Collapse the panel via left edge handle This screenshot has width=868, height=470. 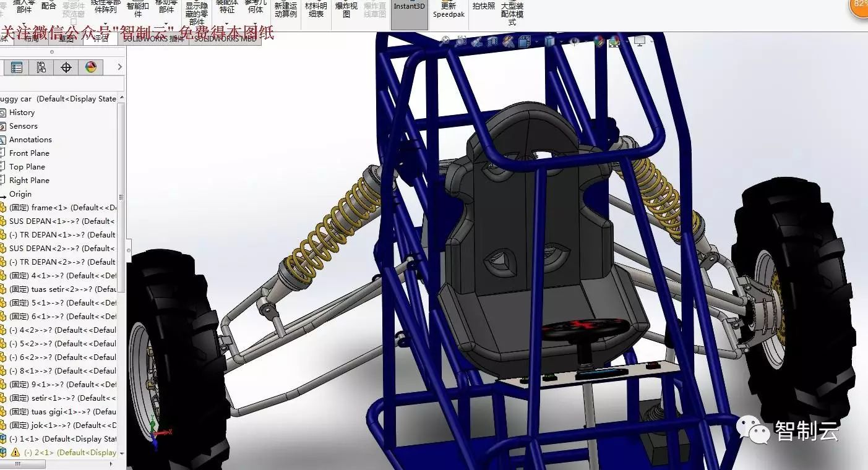point(129,250)
